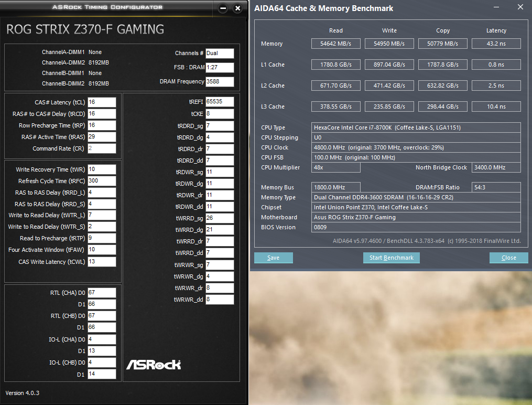The width and height of the screenshot is (532, 405).
Task: Select RTL (CHA) D0 field
Action: click(x=102, y=293)
